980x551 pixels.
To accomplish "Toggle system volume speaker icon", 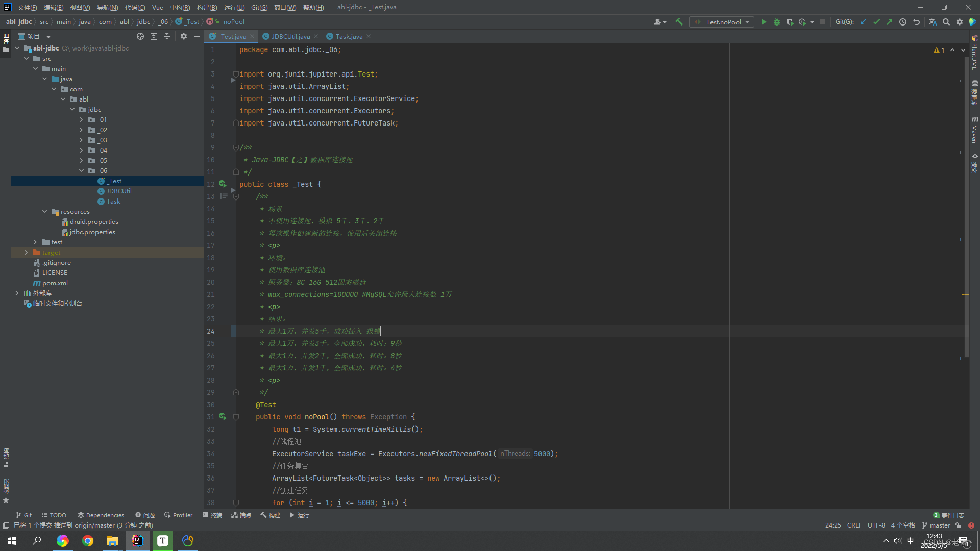I will coord(898,541).
